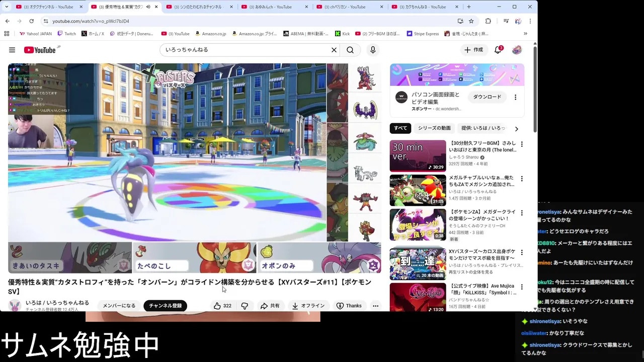This screenshot has height=362, width=644.
Task: Open the 共有 share button
Action: click(270, 306)
